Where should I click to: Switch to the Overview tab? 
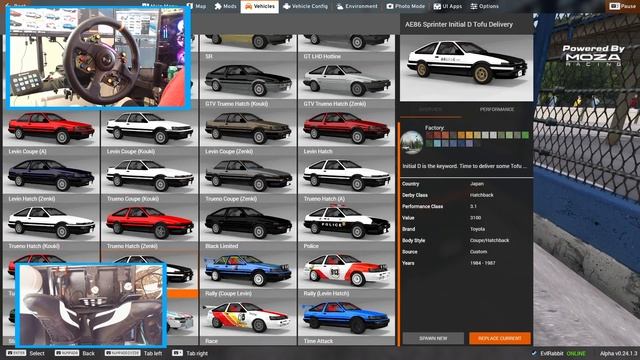pyautogui.click(x=431, y=109)
